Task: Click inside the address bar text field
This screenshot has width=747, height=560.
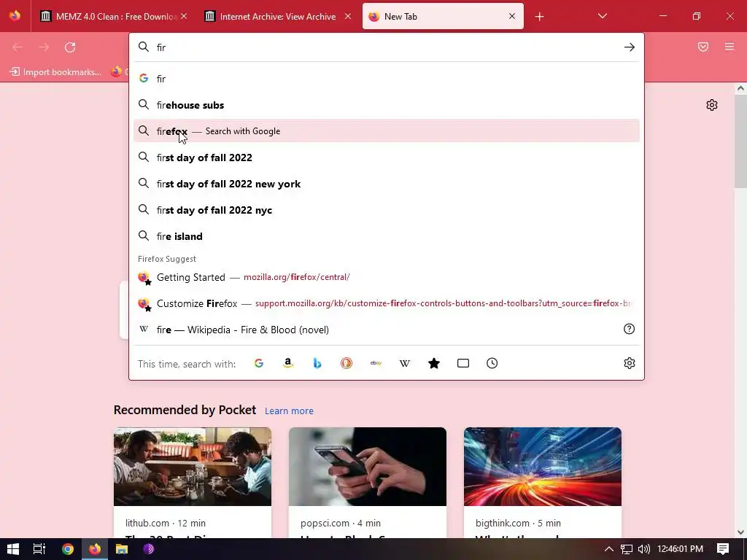Action: tap(386, 47)
